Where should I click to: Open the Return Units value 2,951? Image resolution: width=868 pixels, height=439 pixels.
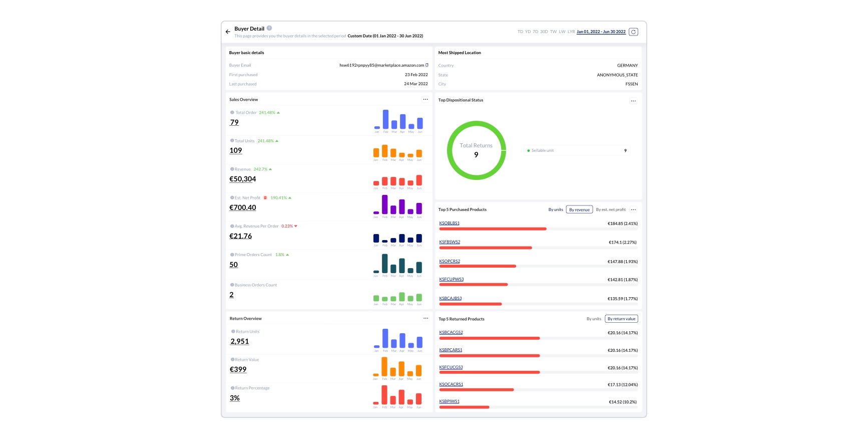pyautogui.click(x=240, y=341)
